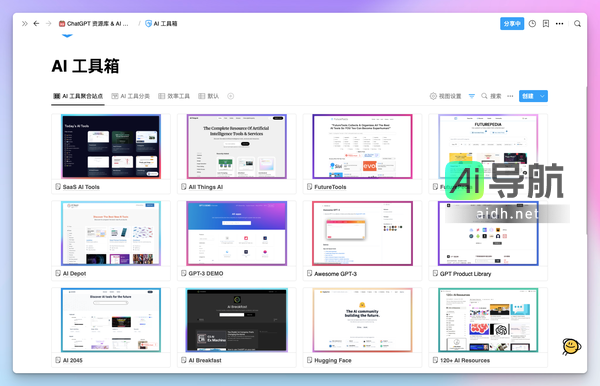Image resolution: width=600 pixels, height=386 pixels.
Task: Open All Things AI card thumbnail
Action: (236, 147)
